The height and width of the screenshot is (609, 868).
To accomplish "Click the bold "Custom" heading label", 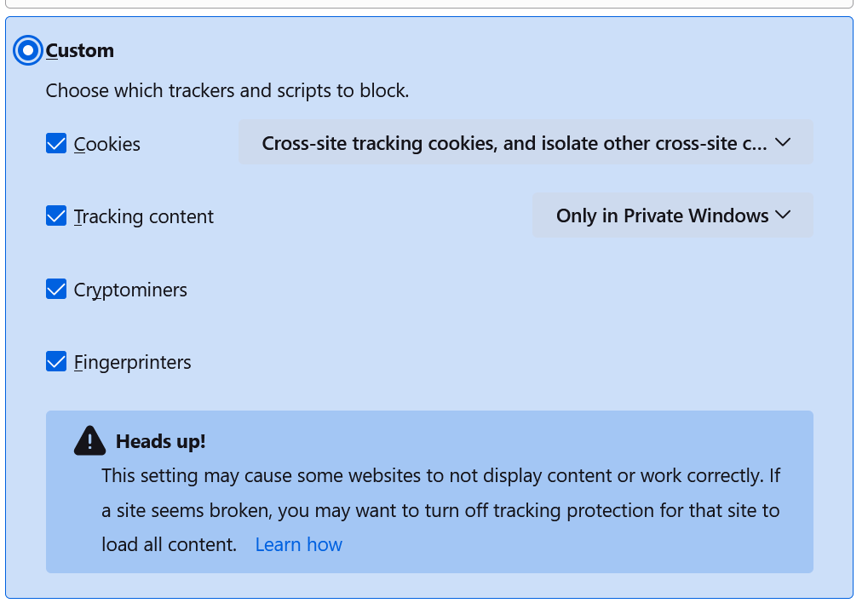I will click(80, 51).
